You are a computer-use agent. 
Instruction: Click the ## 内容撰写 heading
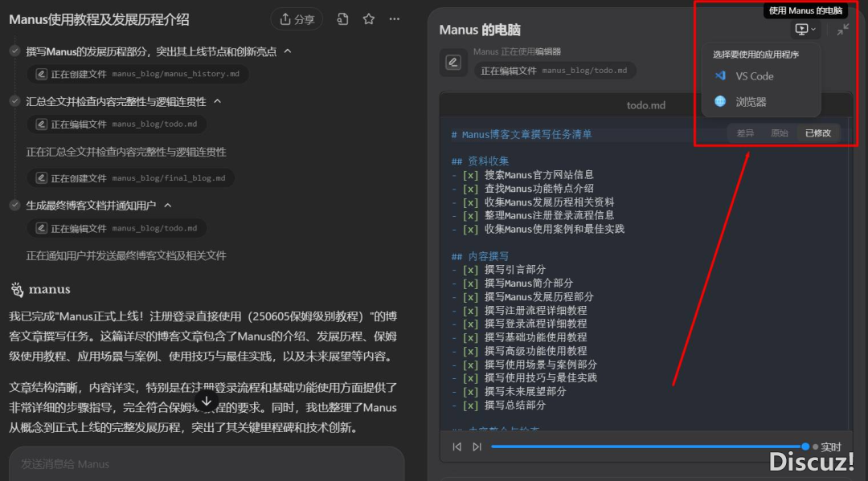(x=480, y=256)
